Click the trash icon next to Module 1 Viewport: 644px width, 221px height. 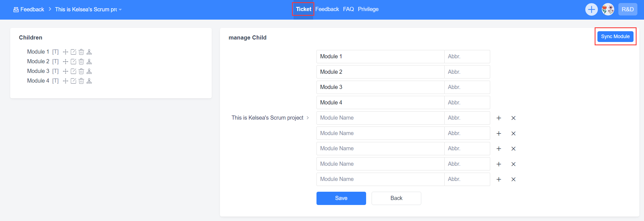click(81, 52)
